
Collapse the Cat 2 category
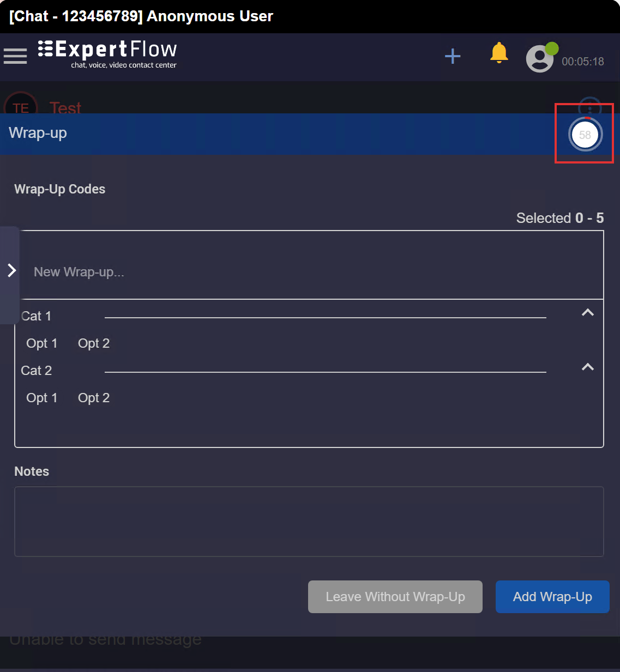[x=587, y=367]
